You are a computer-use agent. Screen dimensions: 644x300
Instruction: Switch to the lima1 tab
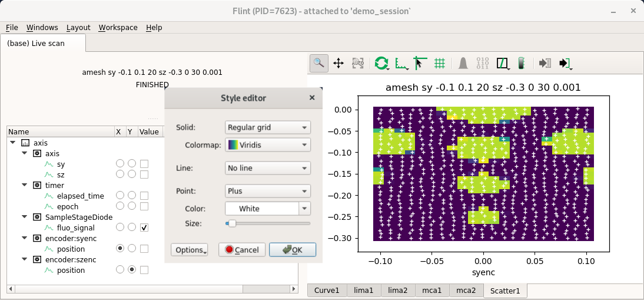pos(363,291)
